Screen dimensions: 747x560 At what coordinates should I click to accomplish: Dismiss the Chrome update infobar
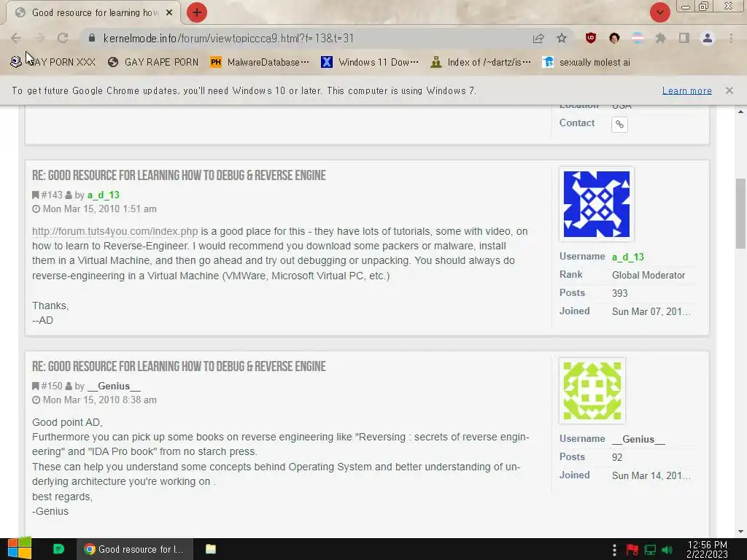(x=729, y=90)
